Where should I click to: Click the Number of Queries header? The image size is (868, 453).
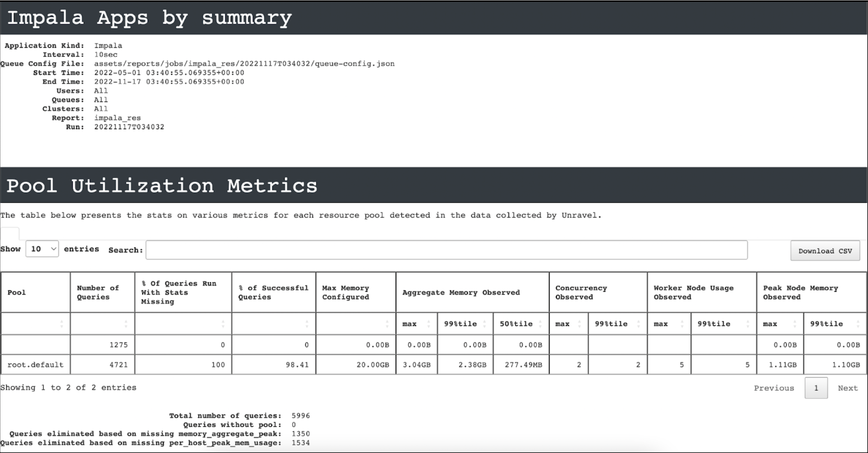point(102,292)
